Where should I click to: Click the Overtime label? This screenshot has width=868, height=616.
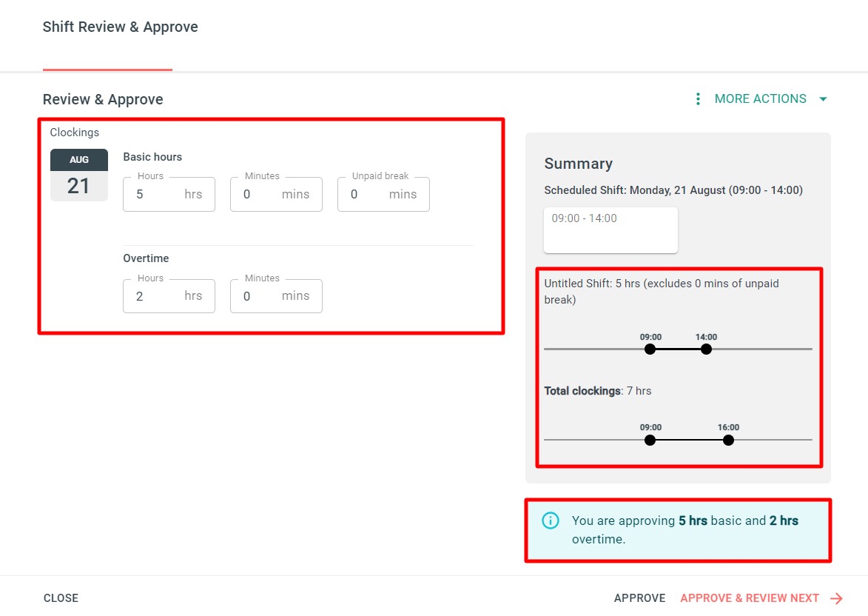pos(146,258)
